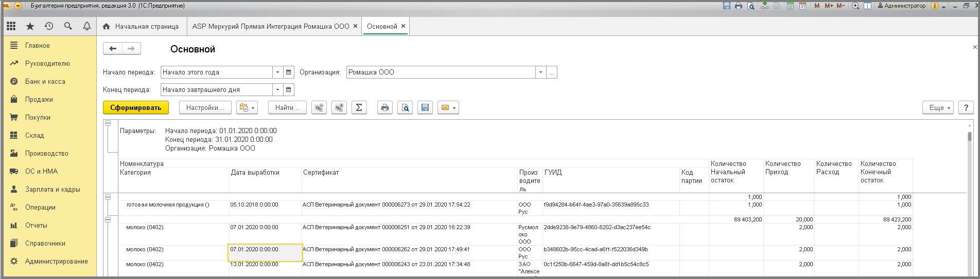Viewport: 980px width, 279px height.
Task: Click the Найти... button
Action: pyautogui.click(x=287, y=107)
